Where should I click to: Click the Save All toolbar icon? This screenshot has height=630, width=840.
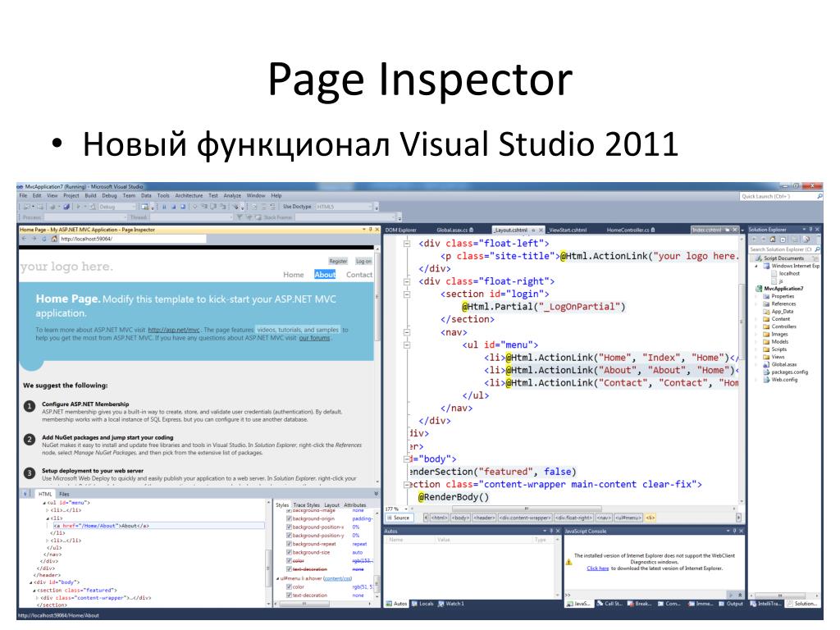[x=66, y=206]
